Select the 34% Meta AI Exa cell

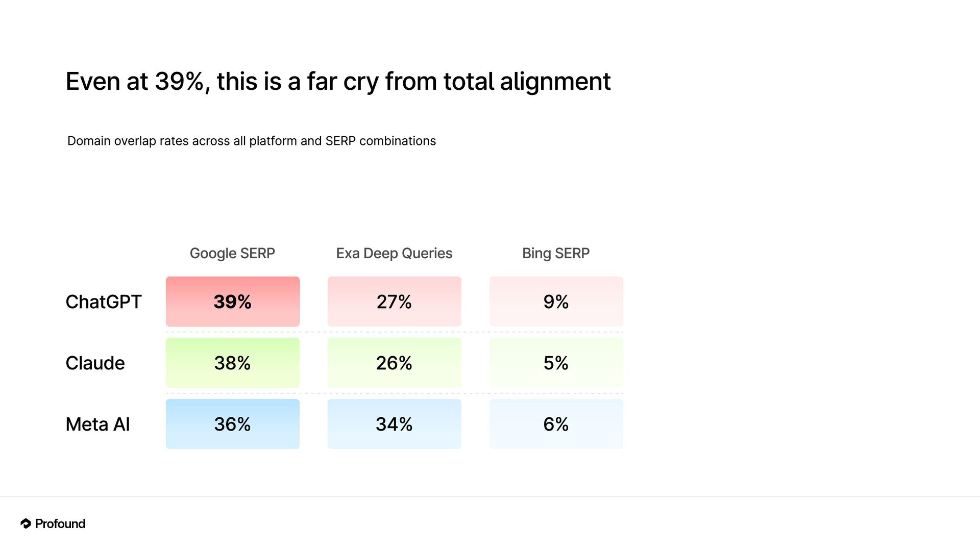click(x=395, y=424)
